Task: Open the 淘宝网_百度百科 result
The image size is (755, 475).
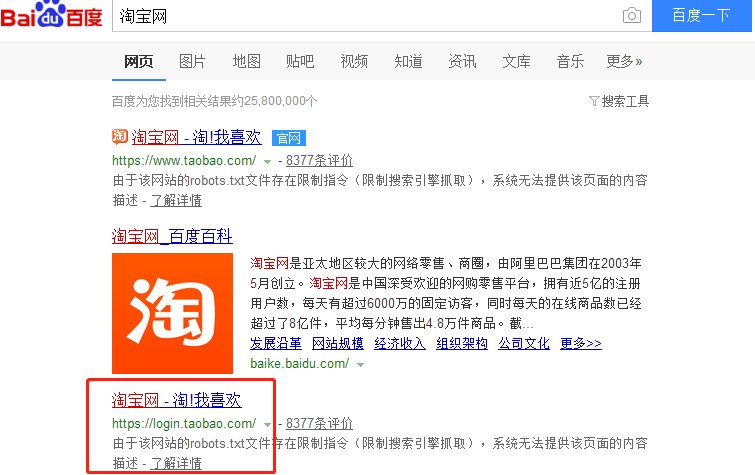Action: tap(172, 236)
